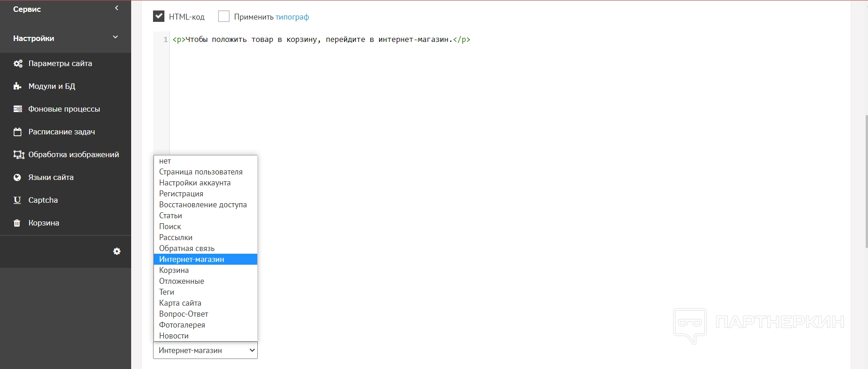The image size is (868, 369).
Task: Click the Настройки section heading
Action: (34, 38)
